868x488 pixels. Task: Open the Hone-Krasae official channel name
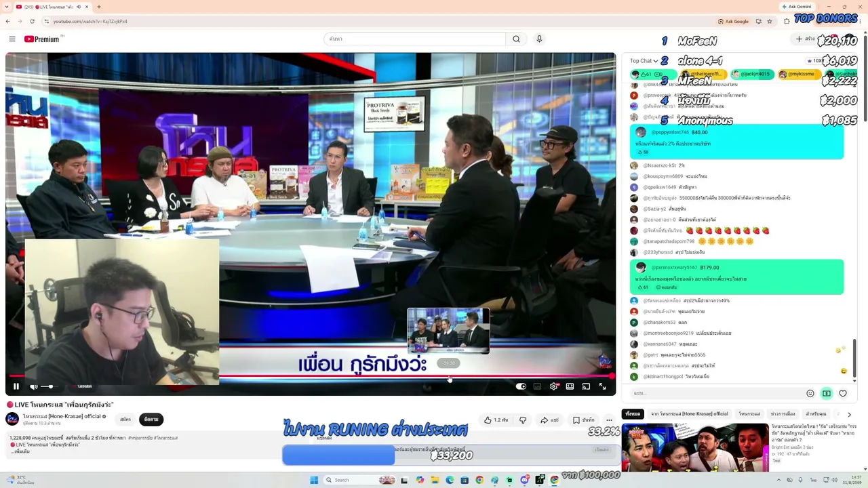pos(62,417)
